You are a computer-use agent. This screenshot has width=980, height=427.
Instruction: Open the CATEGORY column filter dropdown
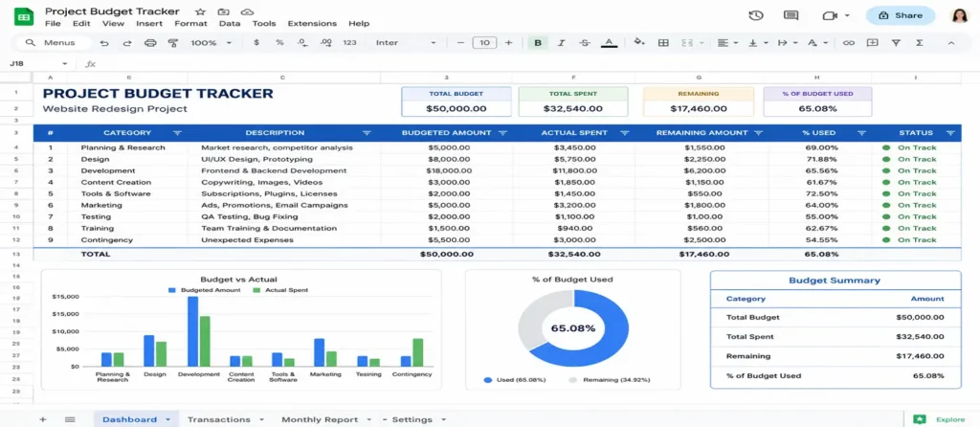(177, 133)
